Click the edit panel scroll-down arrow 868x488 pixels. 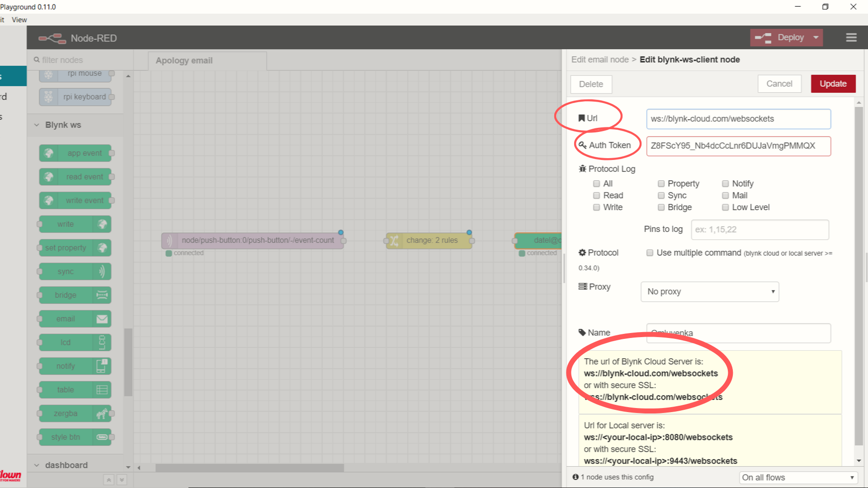[859, 461]
